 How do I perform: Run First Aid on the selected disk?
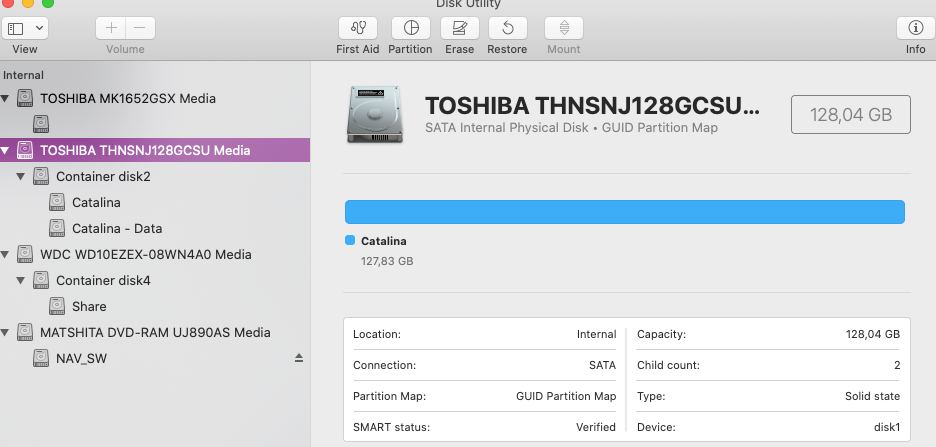pos(358,27)
